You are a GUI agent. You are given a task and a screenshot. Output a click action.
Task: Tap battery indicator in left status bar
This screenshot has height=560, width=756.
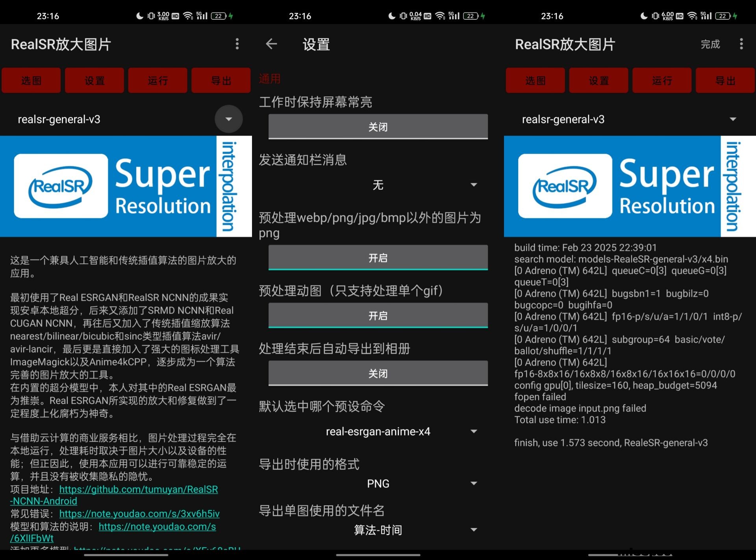(219, 16)
